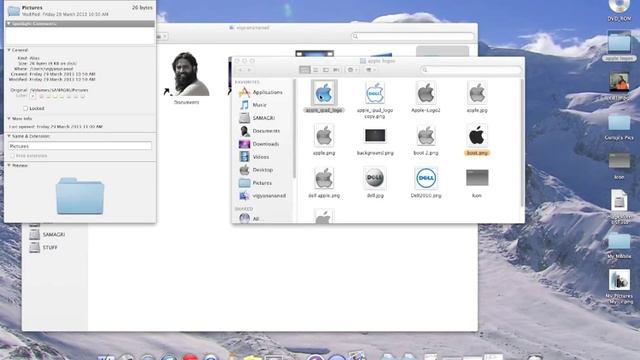Select SAMAGRI in the back window sidebar
640x360 pixels.
(x=47, y=235)
